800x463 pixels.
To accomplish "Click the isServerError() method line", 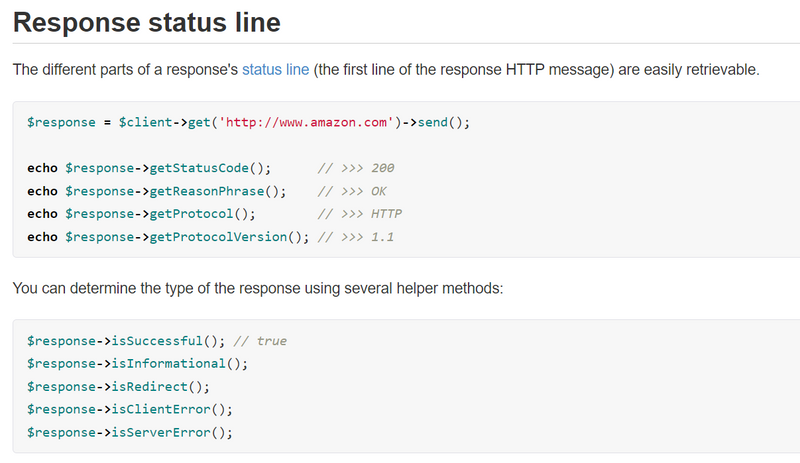I will [130, 433].
